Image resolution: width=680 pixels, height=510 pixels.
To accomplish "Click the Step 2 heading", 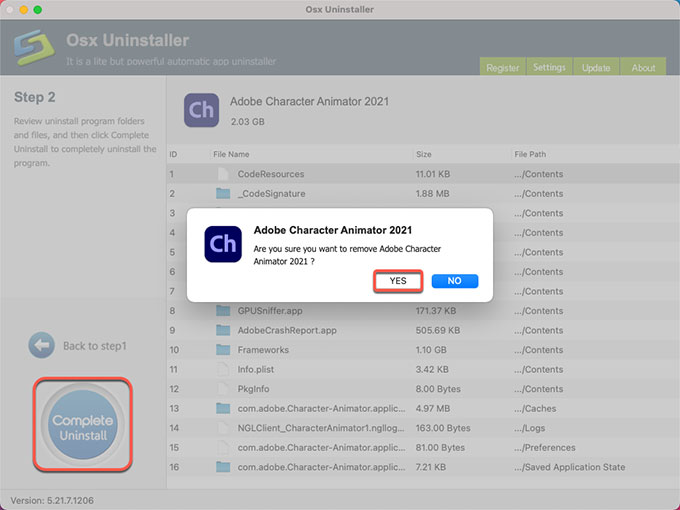I will [x=35, y=97].
